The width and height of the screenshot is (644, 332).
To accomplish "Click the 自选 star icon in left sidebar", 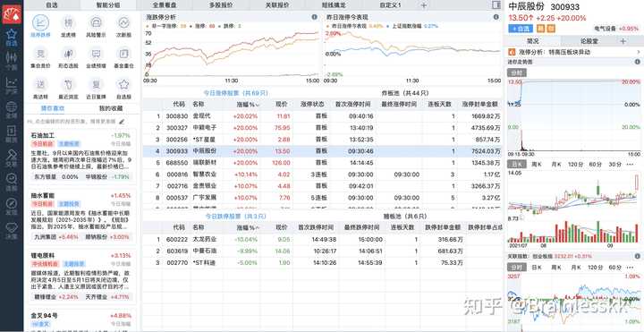I will point(12,37).
